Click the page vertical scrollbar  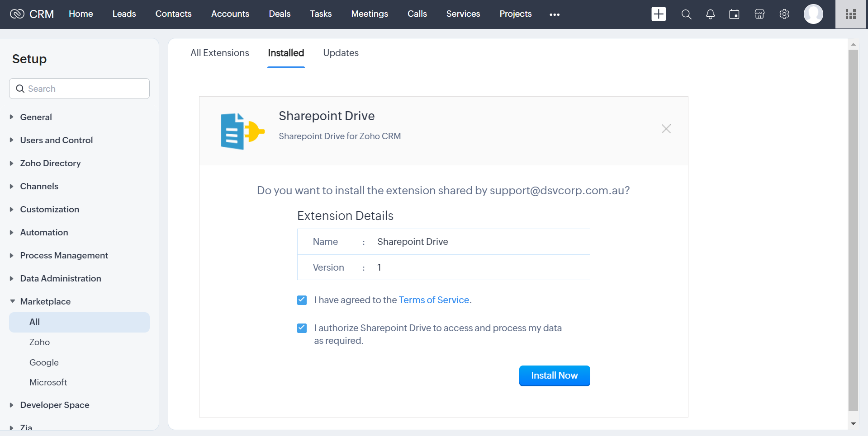853,230
